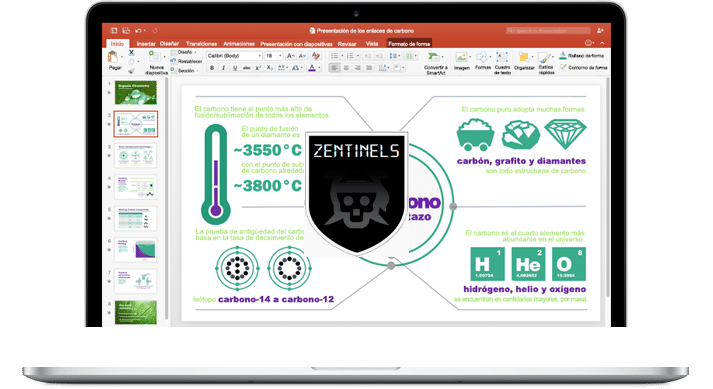Toggle Bold formatting
713x389 pixels.
212,68
